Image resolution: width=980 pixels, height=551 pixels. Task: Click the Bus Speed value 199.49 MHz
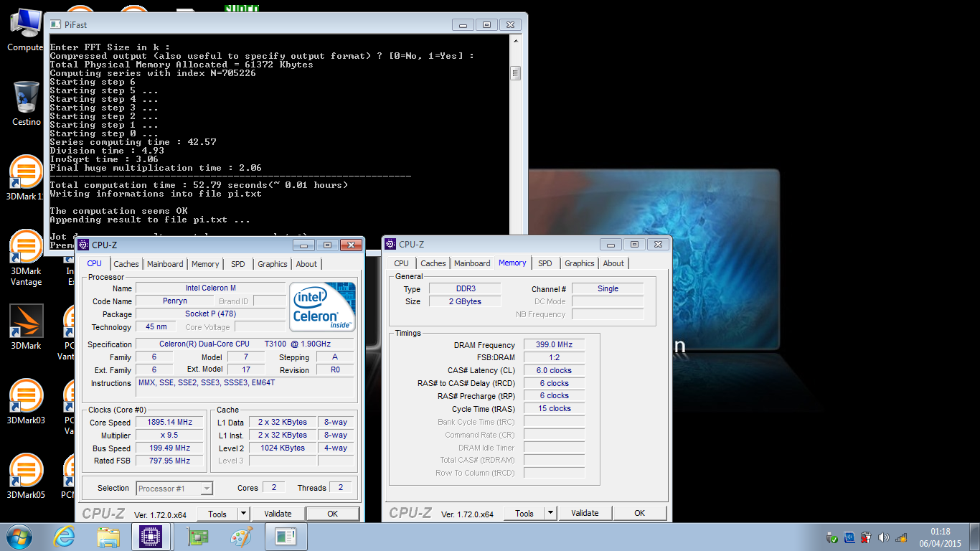(169, 448)
